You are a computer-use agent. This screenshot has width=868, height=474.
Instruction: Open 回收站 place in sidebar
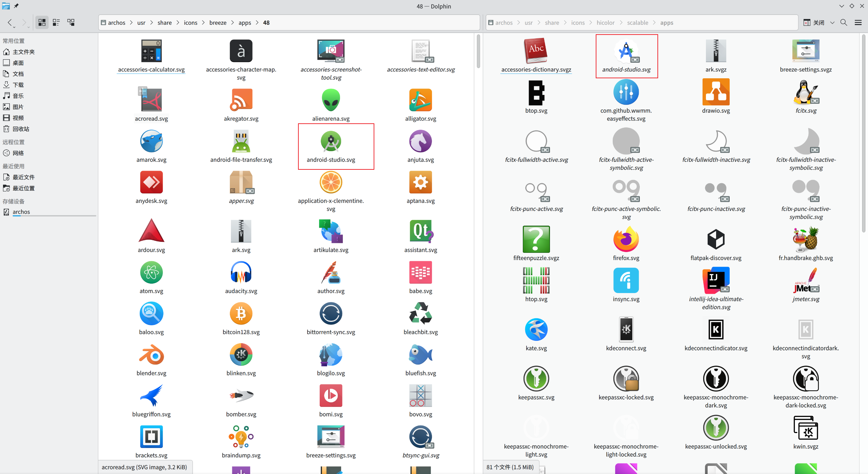pyautogui.click(x=21, y=129)
